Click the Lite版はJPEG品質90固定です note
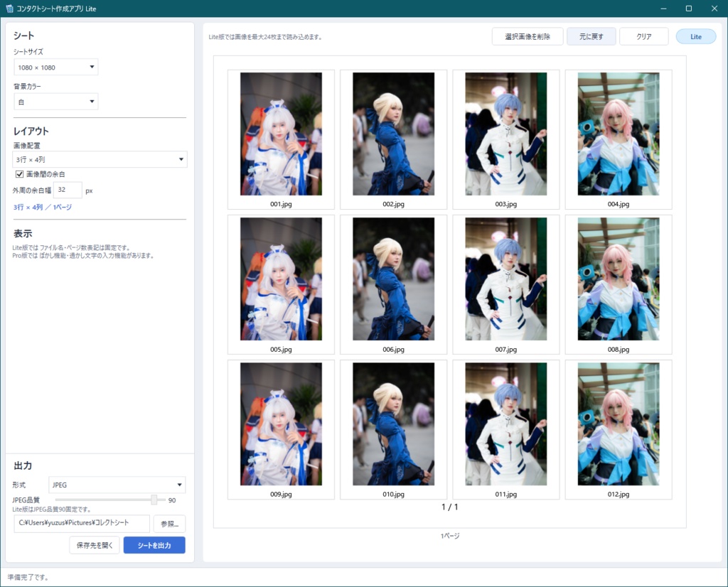The height and width of the screenshot is (587, 728). [x=51, y=509]
